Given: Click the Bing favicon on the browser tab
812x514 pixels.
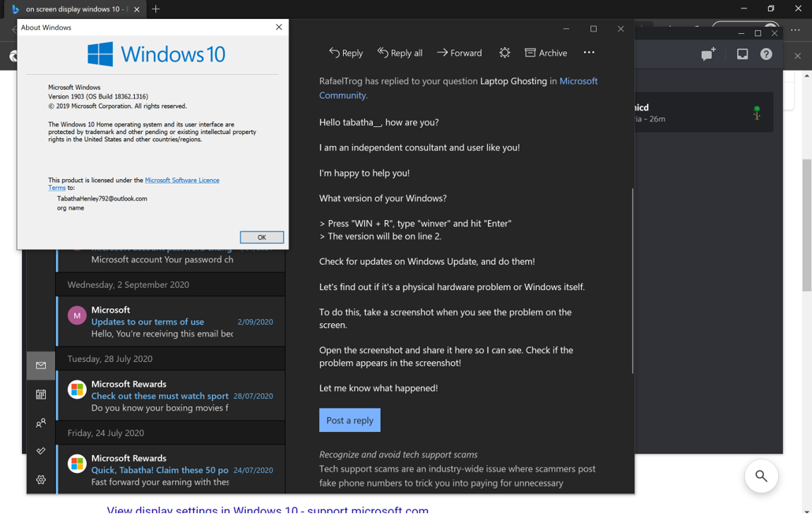Looking at the screenshot, I should click(x=16, y=9).
